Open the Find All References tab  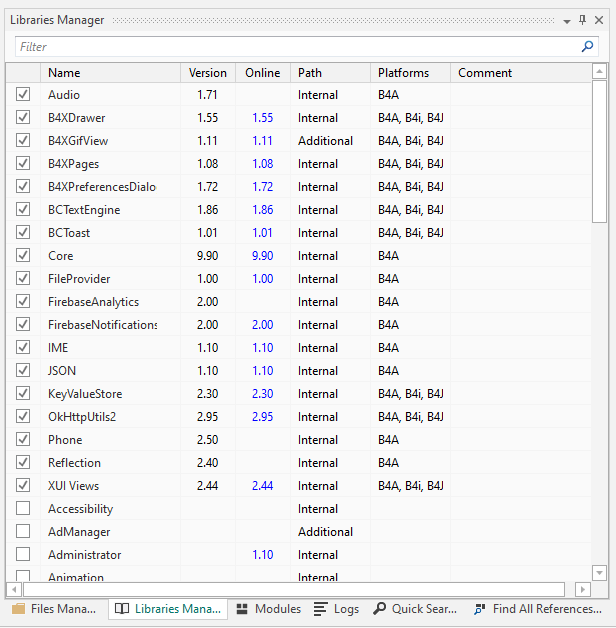coord(538,609)
